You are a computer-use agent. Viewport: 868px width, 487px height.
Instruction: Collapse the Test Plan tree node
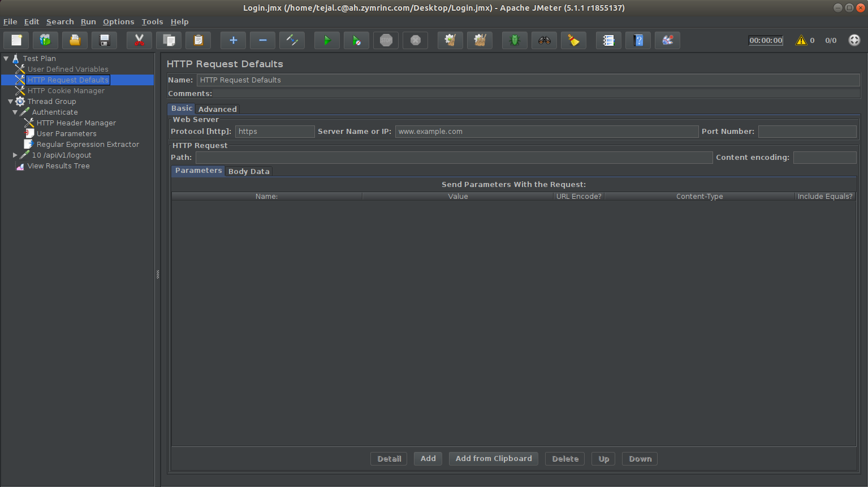6,58
